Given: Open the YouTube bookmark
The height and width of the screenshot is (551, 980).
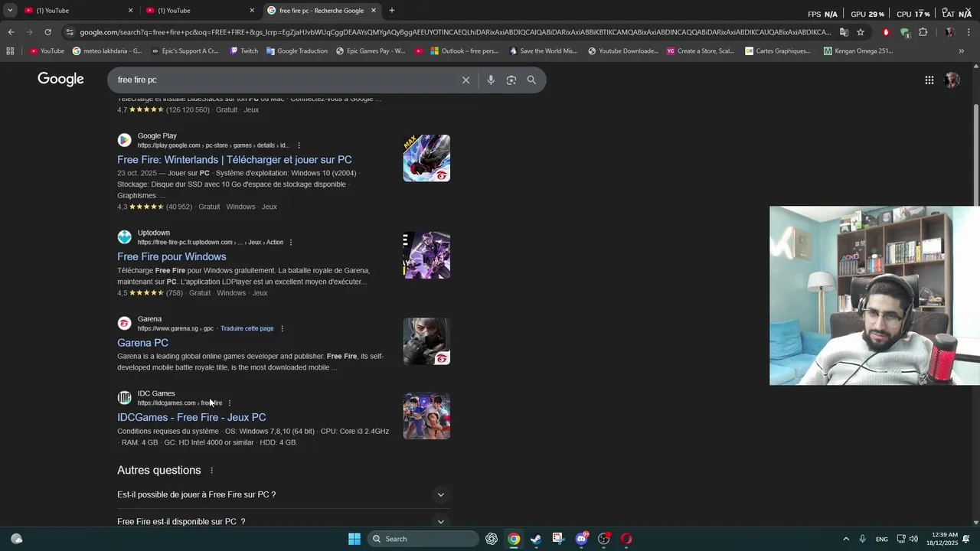Looking at the screenshot, I should 47,51.
